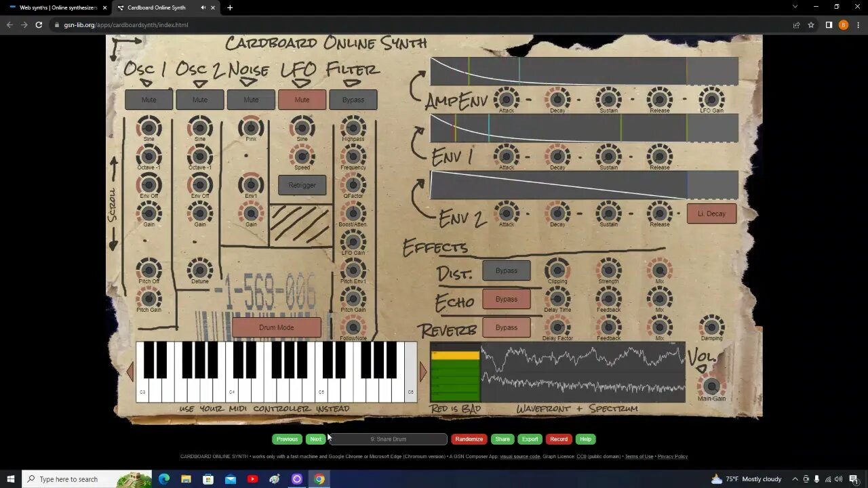Click the Filter Highpass type knob
This screenshot has width=868, height=488.
(353, 127)
